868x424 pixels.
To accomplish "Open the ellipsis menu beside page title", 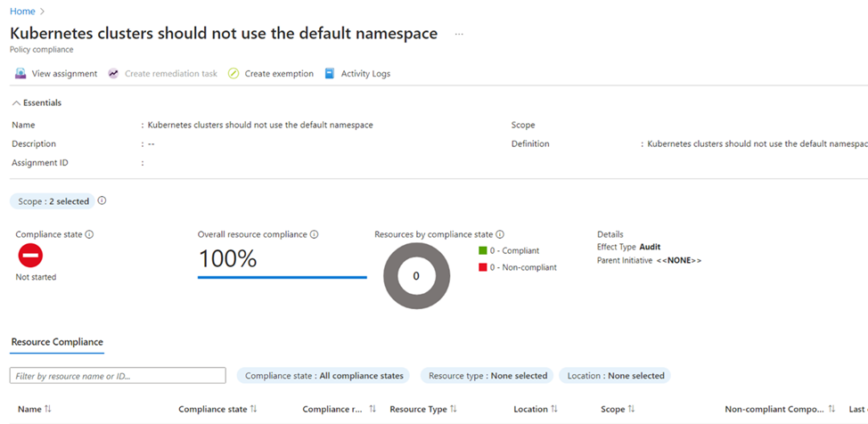I will pyautogui.click(x=459, y=35).
